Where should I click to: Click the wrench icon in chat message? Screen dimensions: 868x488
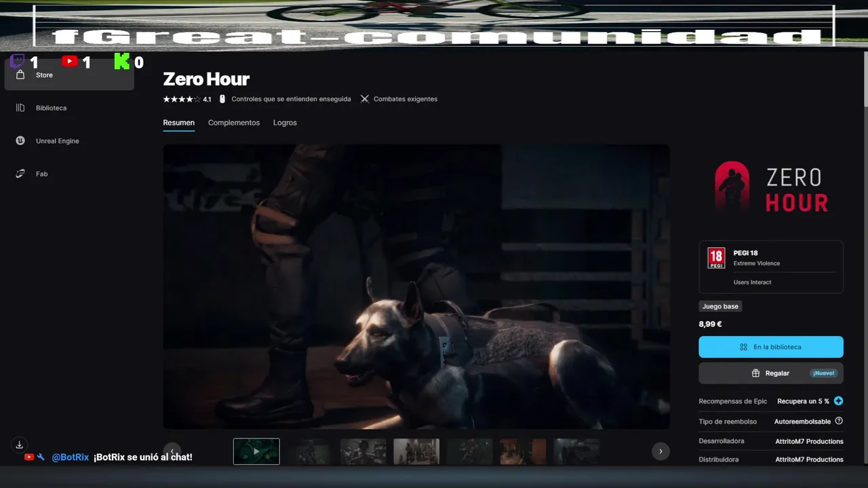41,457
